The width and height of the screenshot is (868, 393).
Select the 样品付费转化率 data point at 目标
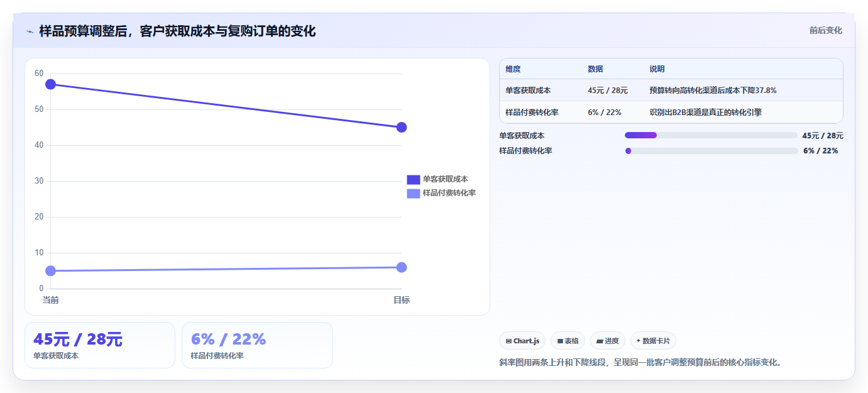click(402, 267)
